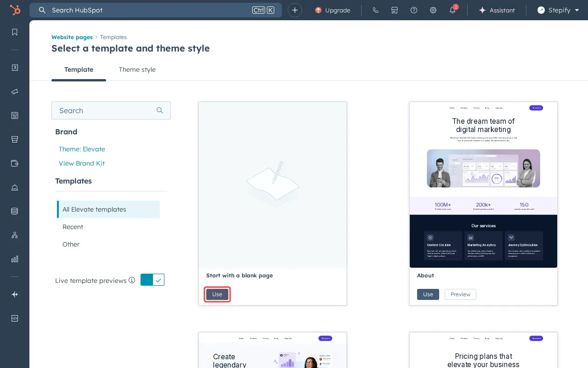Disable Live template previews
The height and width of the screenshot is (368, 588).
[153, 280]
